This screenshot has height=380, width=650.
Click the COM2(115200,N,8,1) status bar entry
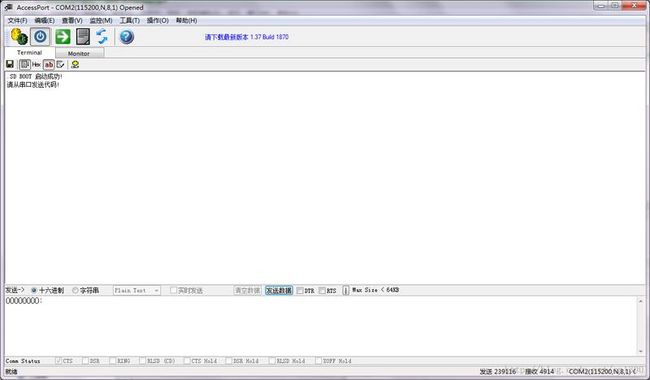point(603,371)
